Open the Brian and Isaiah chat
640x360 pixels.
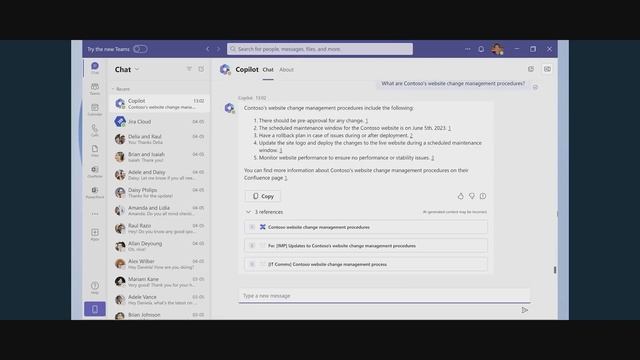(160, 157)
